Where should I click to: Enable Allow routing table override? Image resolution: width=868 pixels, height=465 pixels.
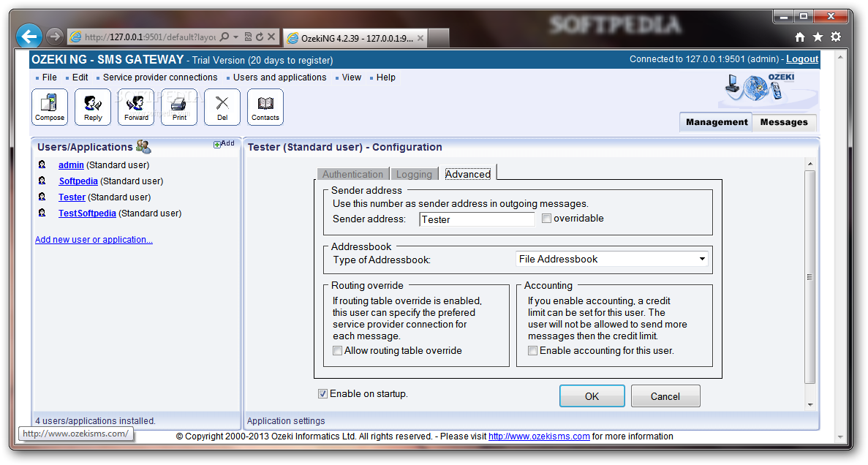337,350
